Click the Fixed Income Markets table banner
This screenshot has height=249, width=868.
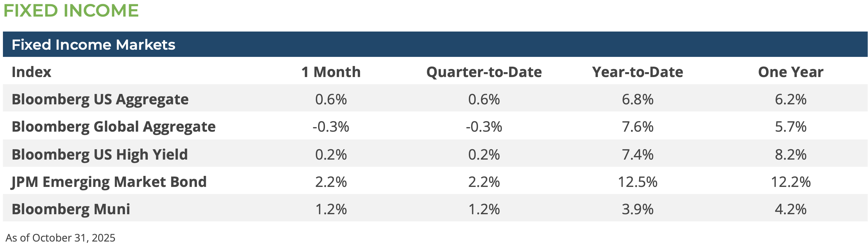point(93,45)
